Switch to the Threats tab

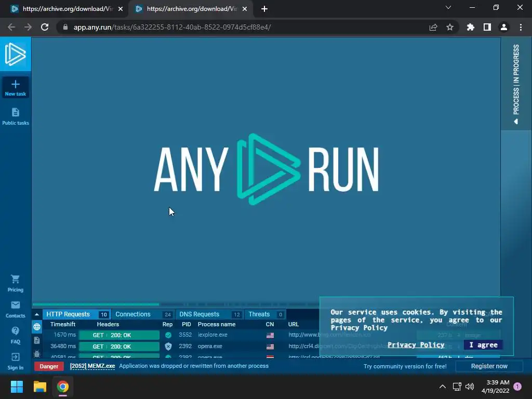coord(265,314)
